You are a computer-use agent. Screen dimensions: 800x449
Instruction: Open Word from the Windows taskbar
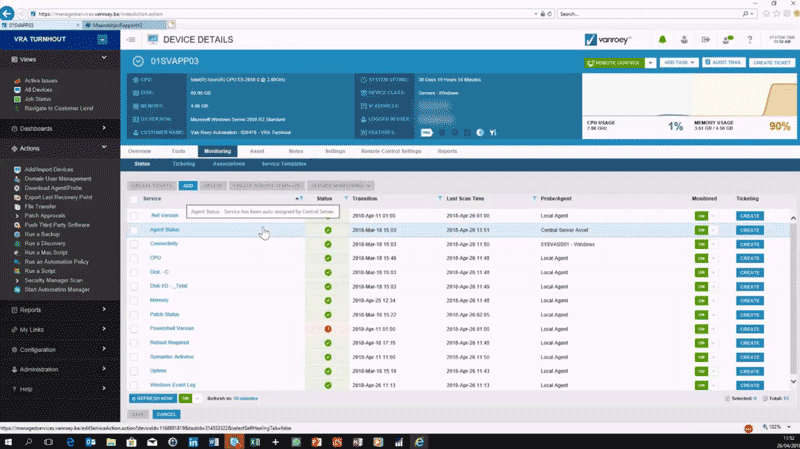coord(214,442)
